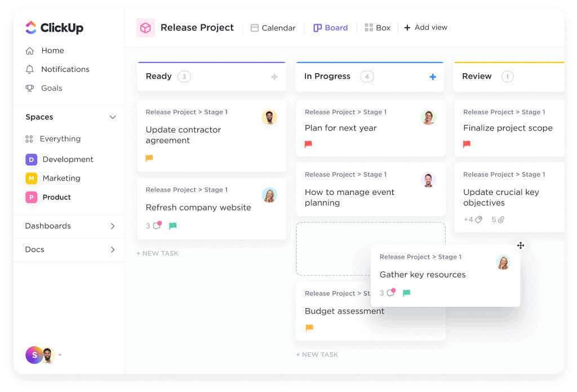Click the Notifications bell icon
577x392 pixels.
(x=30, y=69)
